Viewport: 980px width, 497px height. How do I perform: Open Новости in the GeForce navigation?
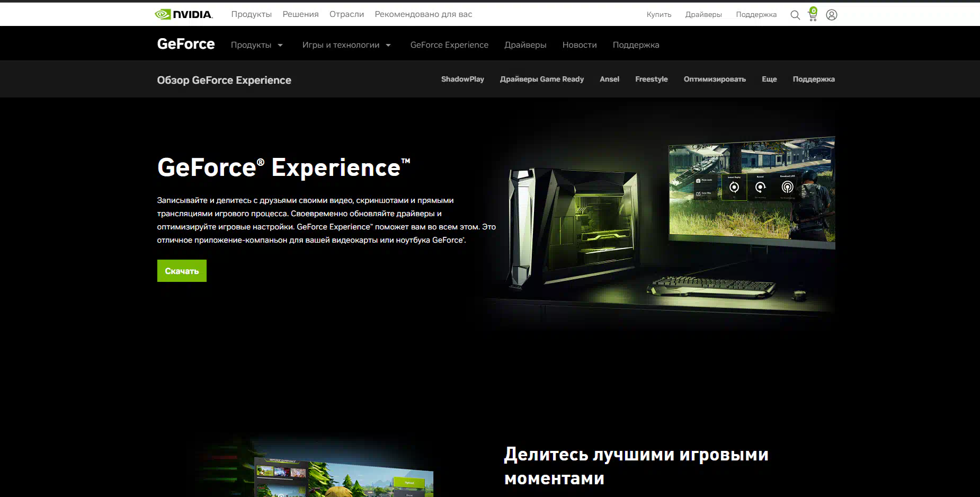coord(580,45)
